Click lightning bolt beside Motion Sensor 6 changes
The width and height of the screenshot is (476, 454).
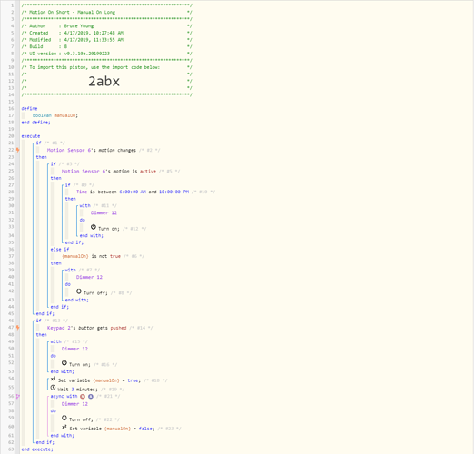[18, 150]
